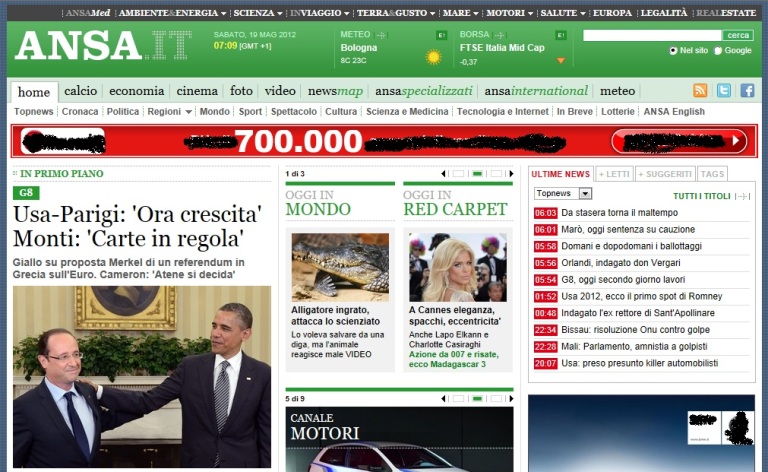Open headline 'Da stasera torna il maltempo'
The height and width of the screenshot is (472, 768).
619,213
